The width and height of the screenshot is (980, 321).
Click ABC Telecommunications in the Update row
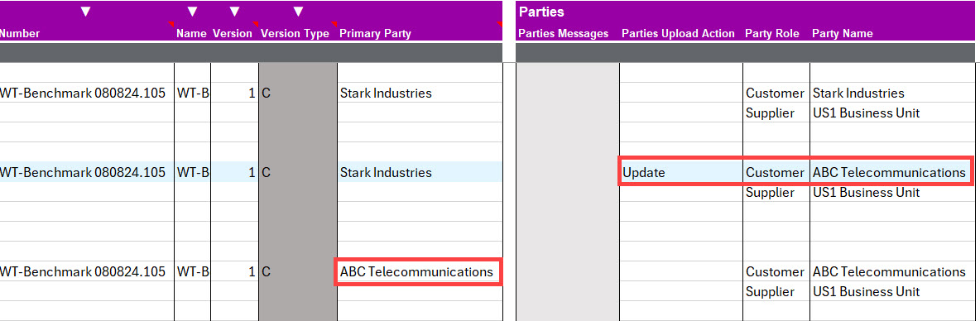889,172
